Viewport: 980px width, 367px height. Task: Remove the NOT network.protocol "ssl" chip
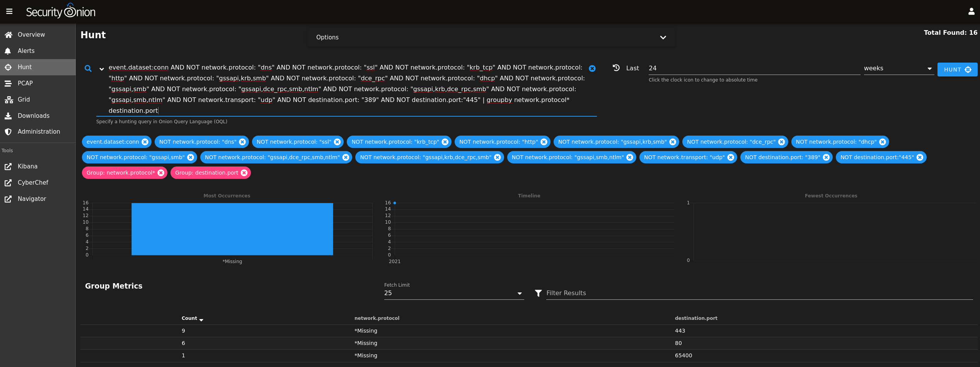(x=337, y=142)
